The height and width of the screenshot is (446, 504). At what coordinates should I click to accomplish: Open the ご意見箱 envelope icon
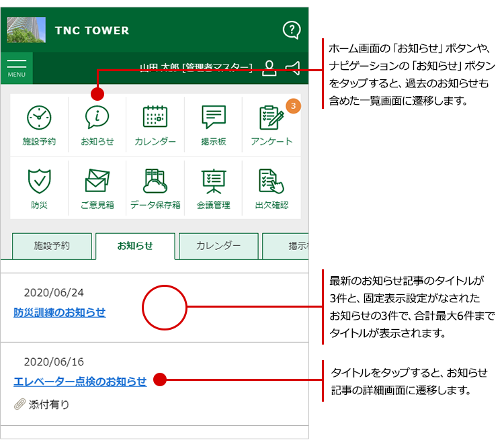[97, 181]
